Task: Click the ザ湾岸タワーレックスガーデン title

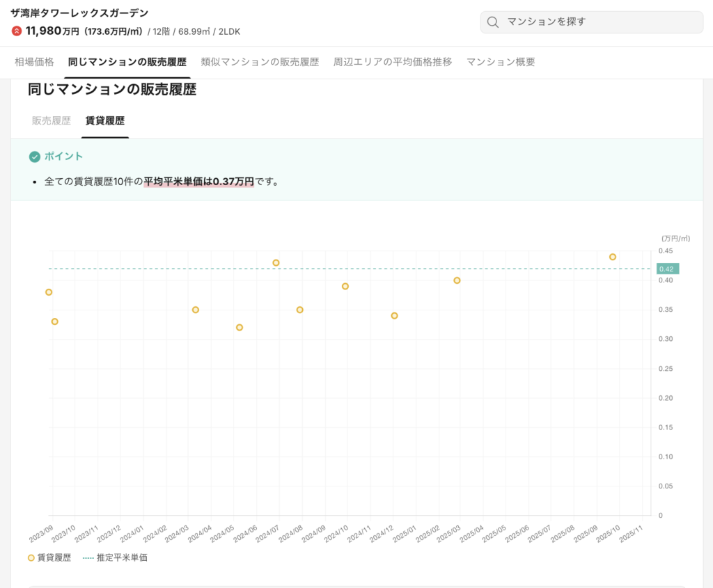Action: coord(79,13)
